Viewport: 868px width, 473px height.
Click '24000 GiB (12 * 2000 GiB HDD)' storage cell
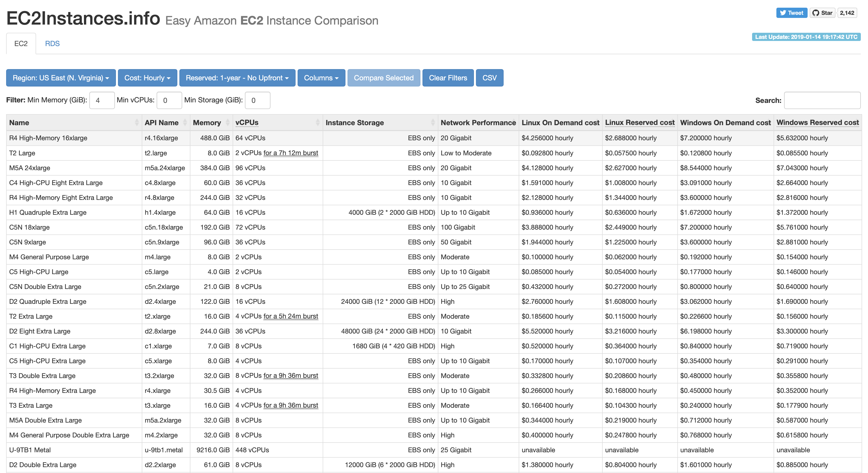[381, 302]
